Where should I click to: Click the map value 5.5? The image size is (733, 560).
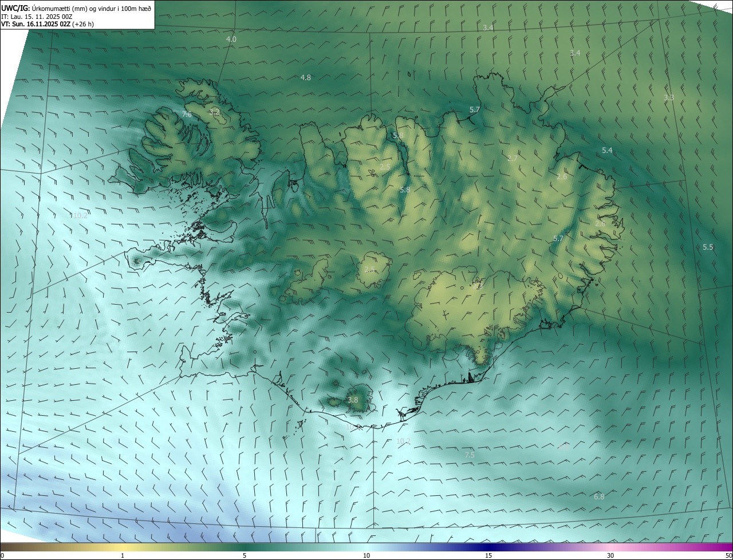pyautogui.click(x=708, y=247)
